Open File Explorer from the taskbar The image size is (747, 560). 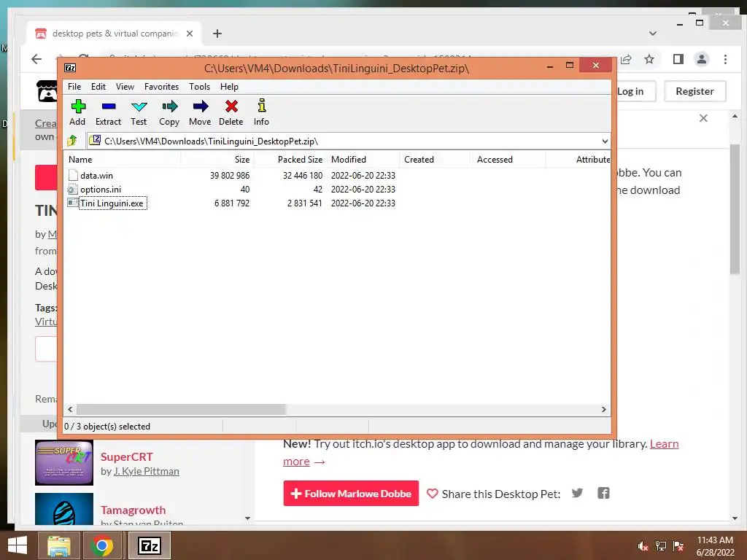pos(58,545)
